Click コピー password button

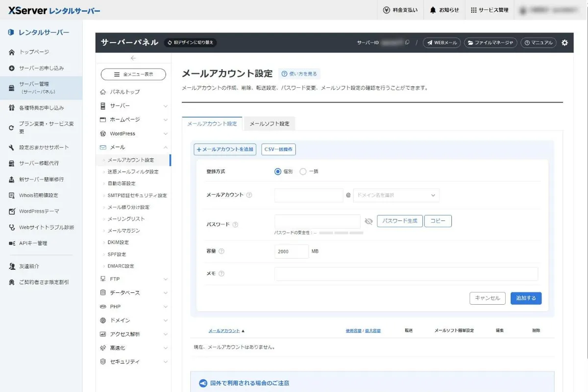(438, 221)
